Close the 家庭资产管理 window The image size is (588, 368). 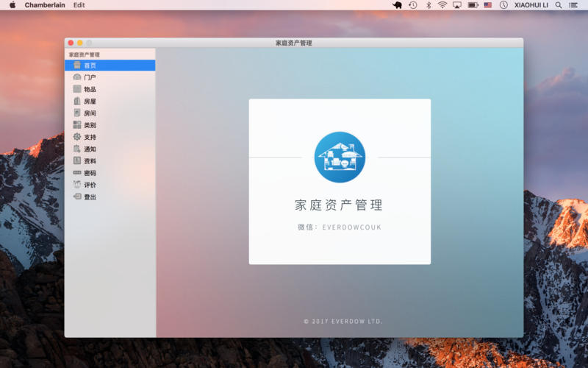71,43
